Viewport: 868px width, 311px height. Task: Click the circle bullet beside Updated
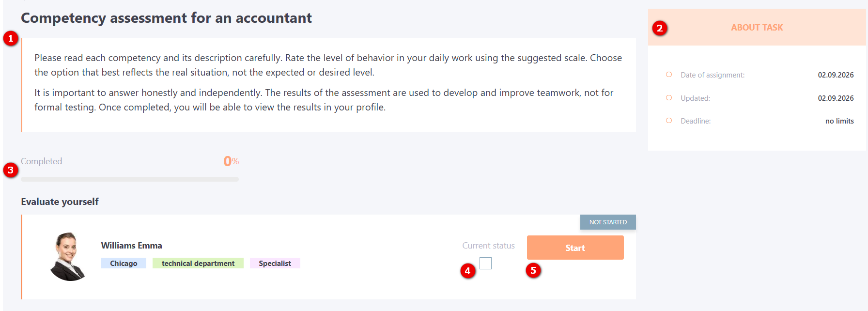pos(669,98)
